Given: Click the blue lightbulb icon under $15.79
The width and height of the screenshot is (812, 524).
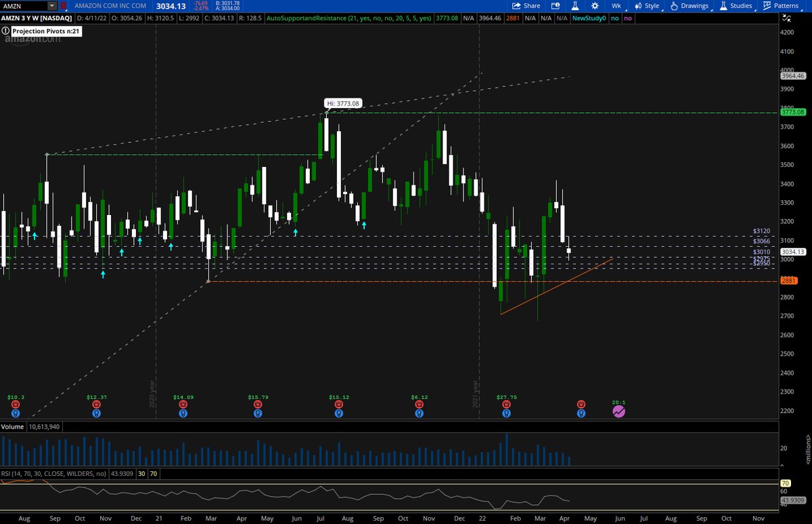Looking at the screenshot, I should (x=258, y=412).
